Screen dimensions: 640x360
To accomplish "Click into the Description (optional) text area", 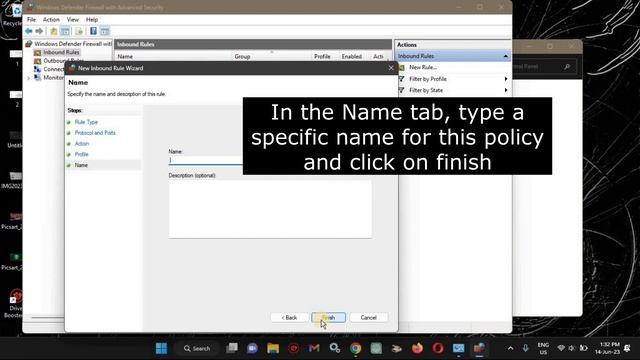I will tap(270, 209).
